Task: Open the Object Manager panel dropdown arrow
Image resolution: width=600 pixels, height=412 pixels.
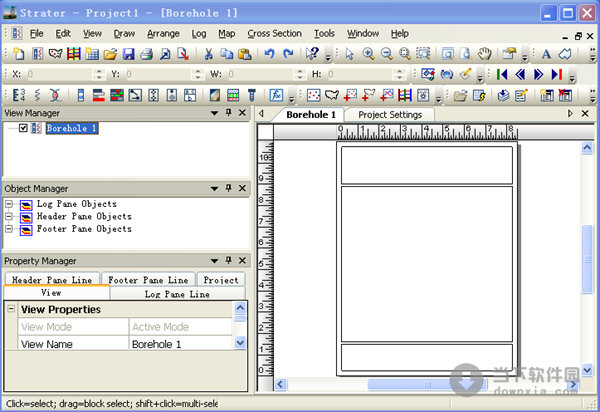Action: pos(214,188)
